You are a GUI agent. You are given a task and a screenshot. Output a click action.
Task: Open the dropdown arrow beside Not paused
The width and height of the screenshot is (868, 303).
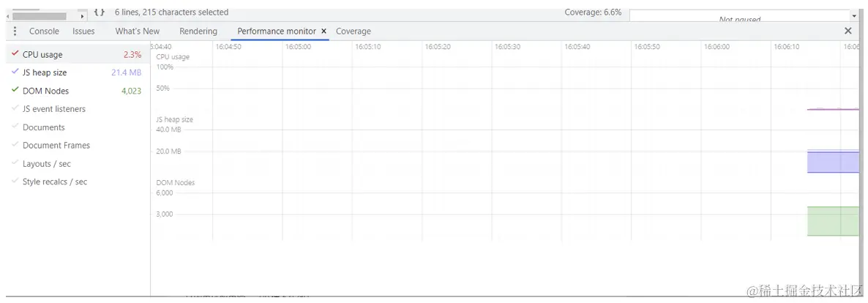[x=853, y=17]
